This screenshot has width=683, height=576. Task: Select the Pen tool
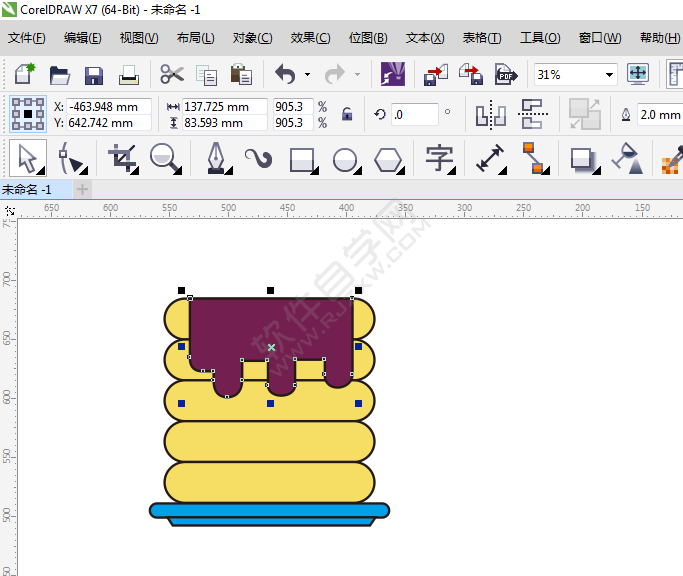click(x=216, y=158)
